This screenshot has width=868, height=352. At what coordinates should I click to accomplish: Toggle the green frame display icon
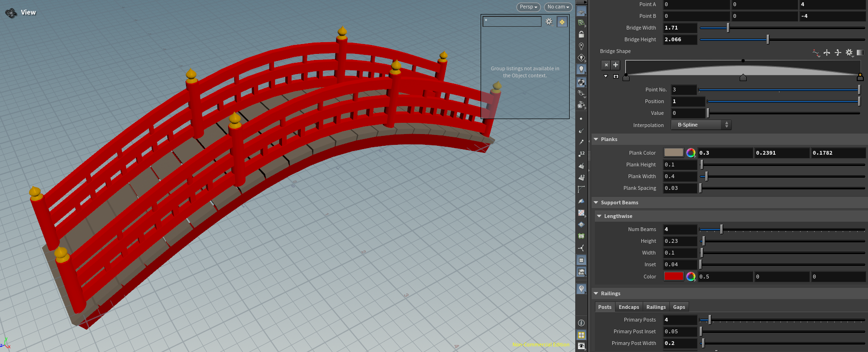[x=581, y=236]
